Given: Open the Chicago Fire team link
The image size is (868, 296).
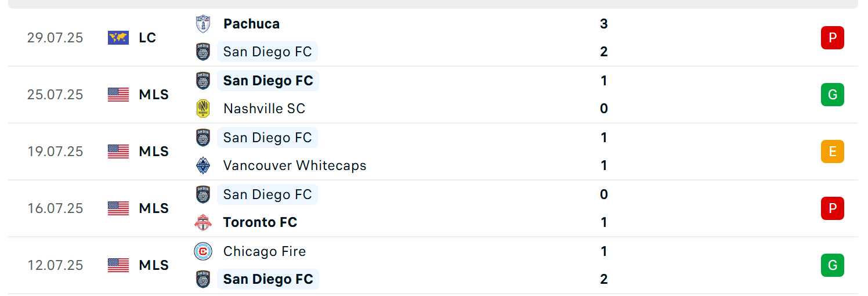Looking at the screenshot, I should point(265,251).
